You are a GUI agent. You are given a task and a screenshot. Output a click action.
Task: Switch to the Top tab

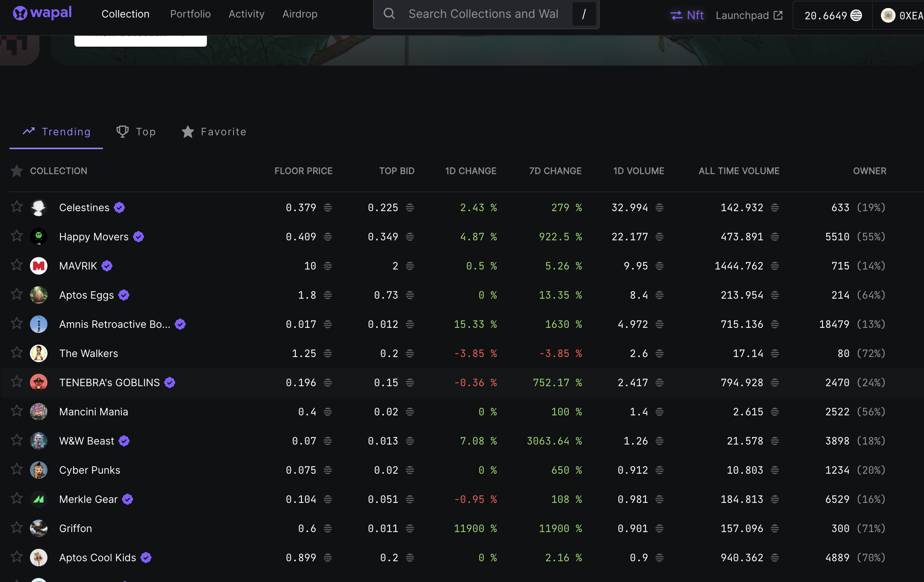pos(136,132)
